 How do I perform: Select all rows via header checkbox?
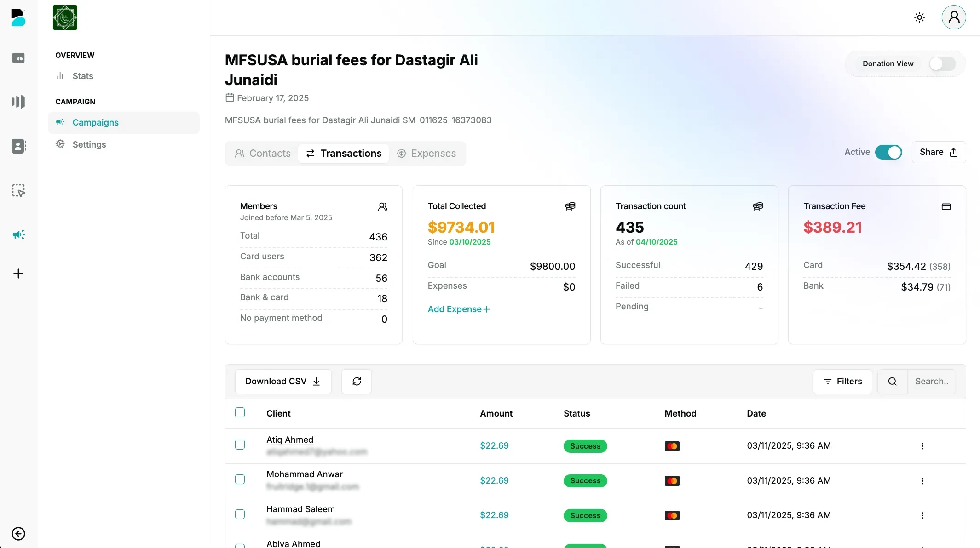(x=240, y=412)
